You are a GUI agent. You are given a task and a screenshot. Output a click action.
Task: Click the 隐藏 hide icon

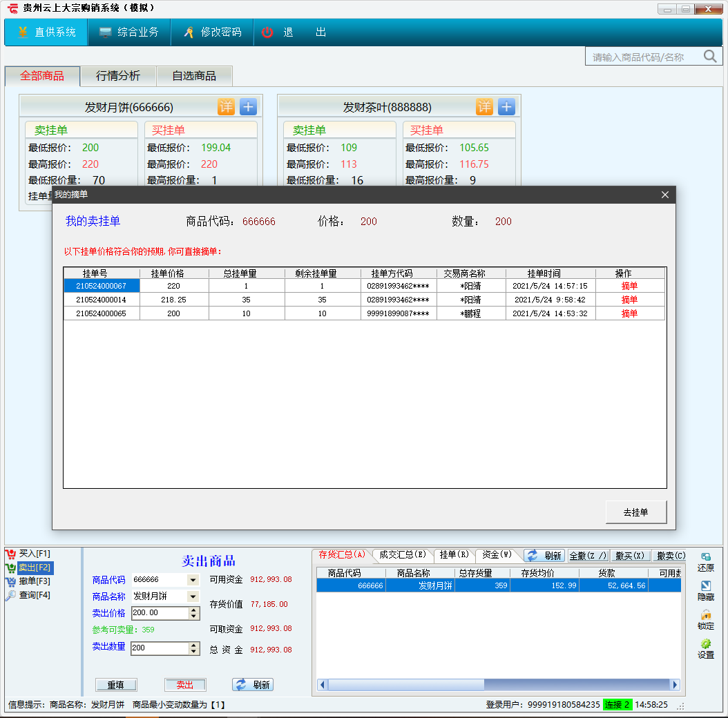706,591
